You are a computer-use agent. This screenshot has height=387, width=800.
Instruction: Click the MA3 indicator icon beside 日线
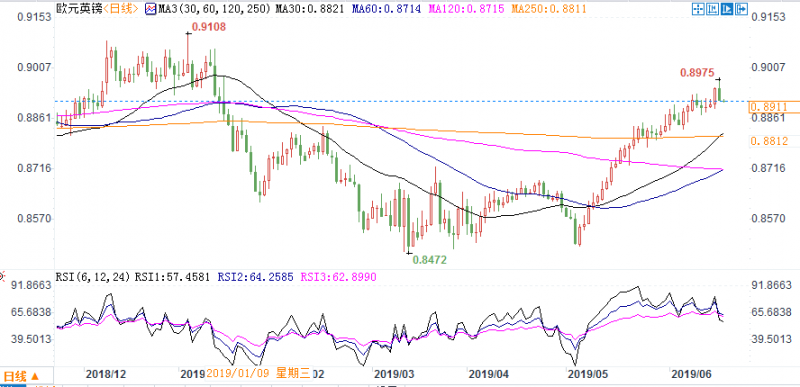coord(151,9)
